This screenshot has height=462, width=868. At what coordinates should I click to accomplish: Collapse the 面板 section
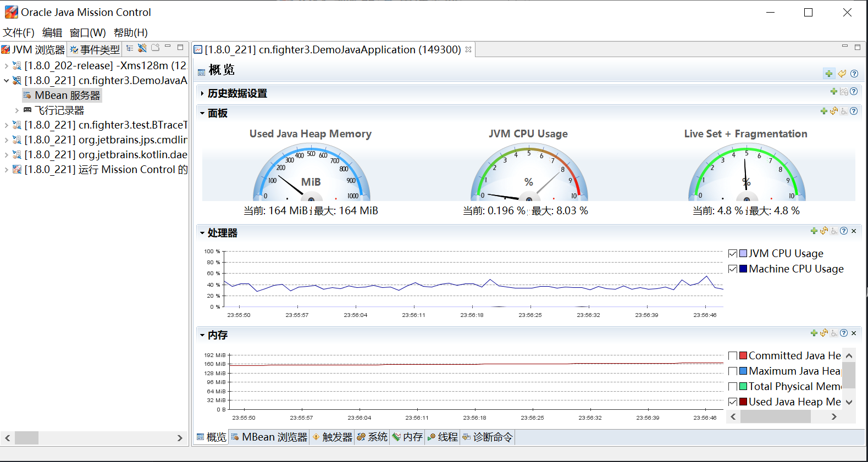(x=202, y=113)
